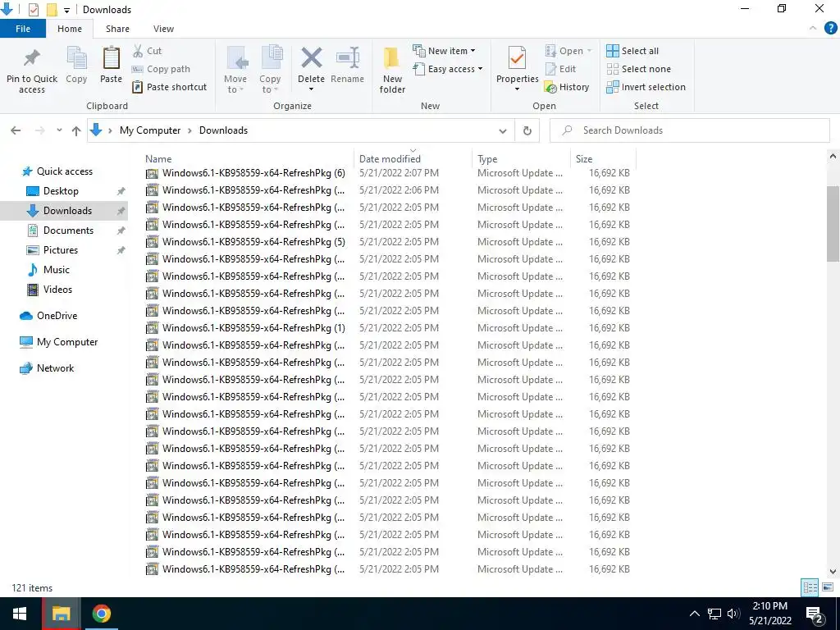840x630 pixels.
Task: Switch to the View tab
Action: click(x=163, y=29)
